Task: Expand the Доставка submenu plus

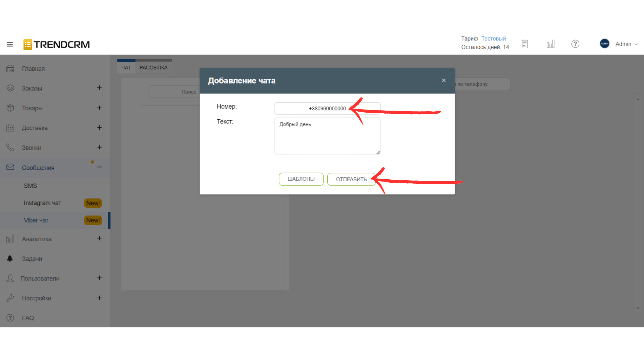Action: point(99,128)
